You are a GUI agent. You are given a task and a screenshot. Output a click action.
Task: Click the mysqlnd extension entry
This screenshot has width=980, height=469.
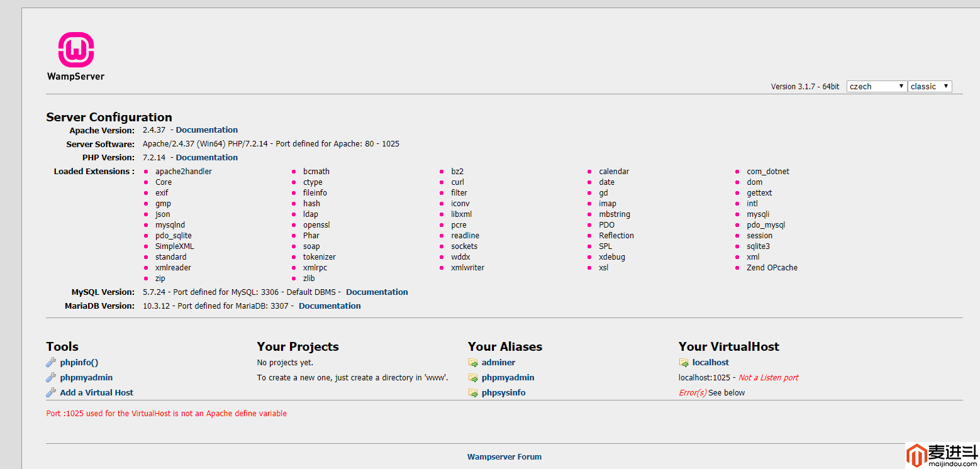170,225
